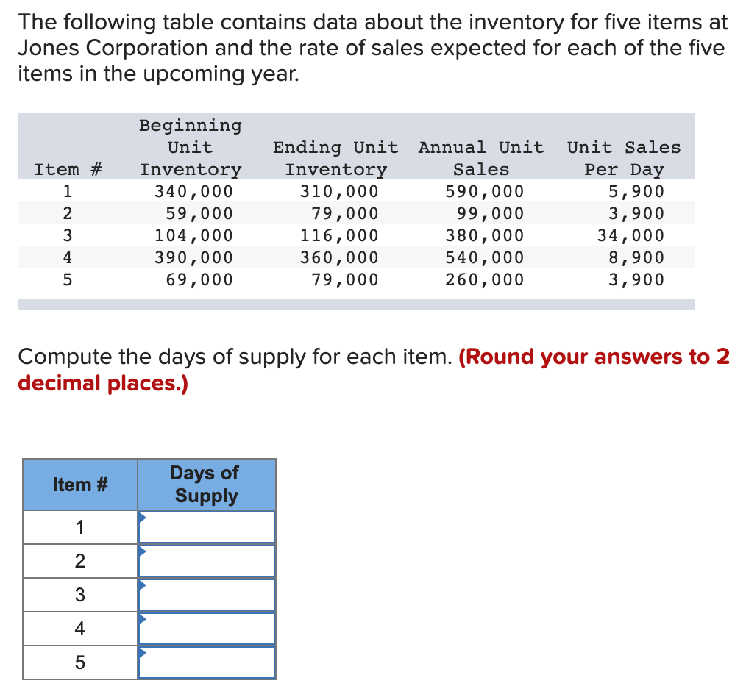
Task: Click the Days of Supply column header
Action: coord(206,484)
